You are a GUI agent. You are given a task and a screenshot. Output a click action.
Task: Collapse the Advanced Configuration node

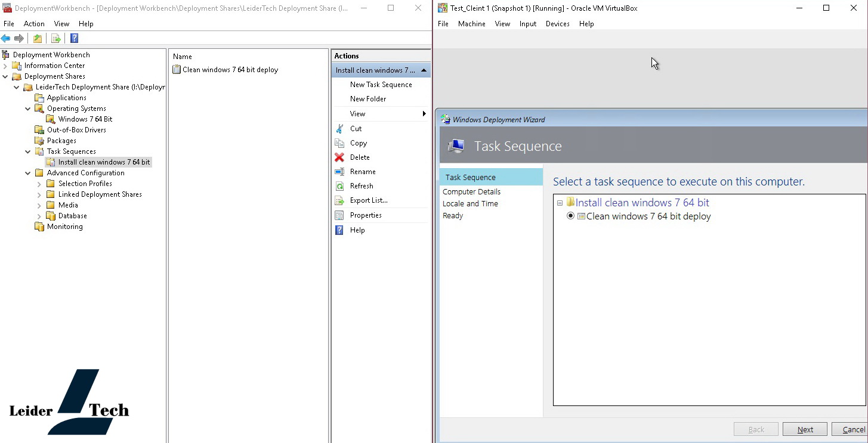[x=28, y=173]
